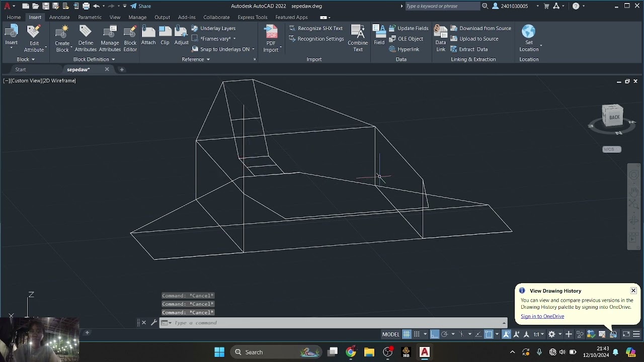Toggle Polar Tracking

pos(444,334)
